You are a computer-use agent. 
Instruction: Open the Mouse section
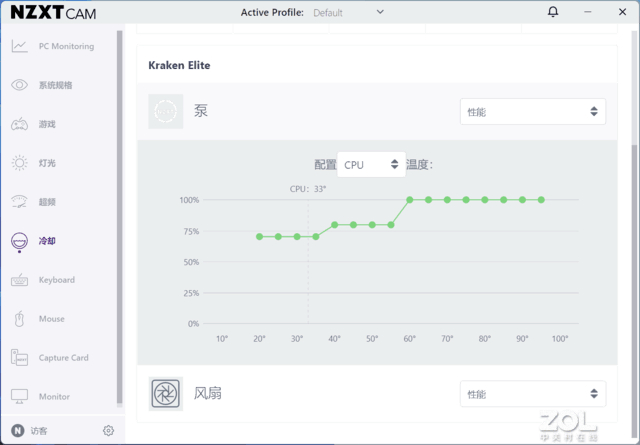pos(51,319)
